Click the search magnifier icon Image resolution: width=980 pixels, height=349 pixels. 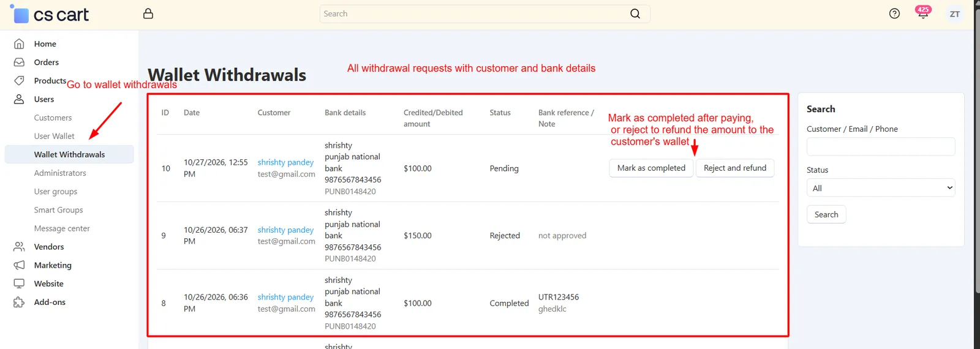tap(635, 13)
